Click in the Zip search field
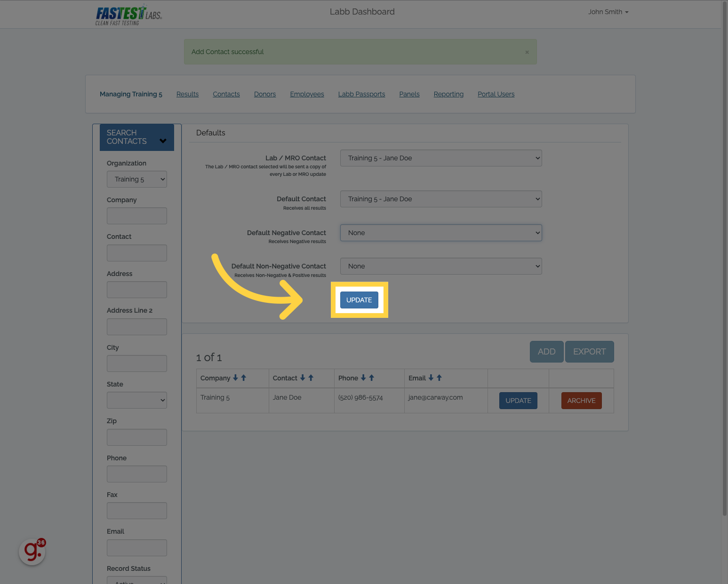 coord(137,437)
